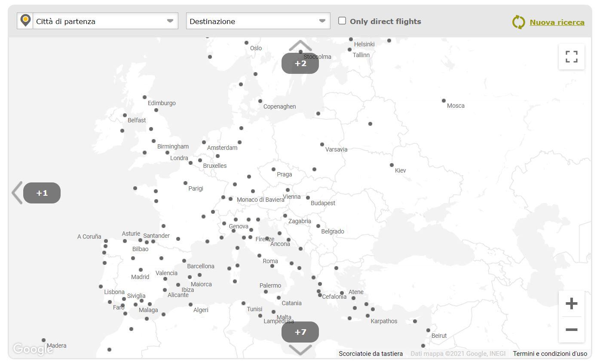Click the +1 cluster badge on left
Viewport: 600px width, 364px height.
point(42,193)
